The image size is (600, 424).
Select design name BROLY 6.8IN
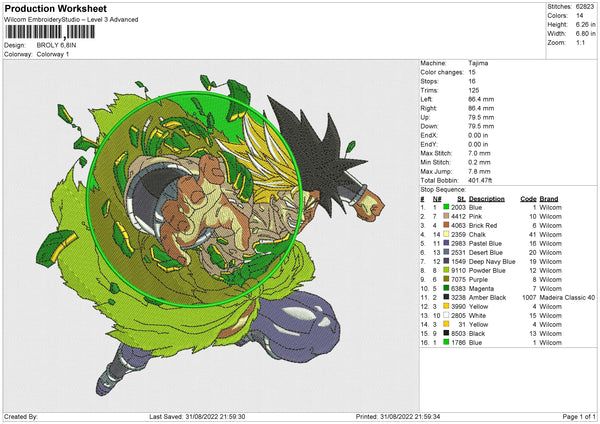point(56,45)
